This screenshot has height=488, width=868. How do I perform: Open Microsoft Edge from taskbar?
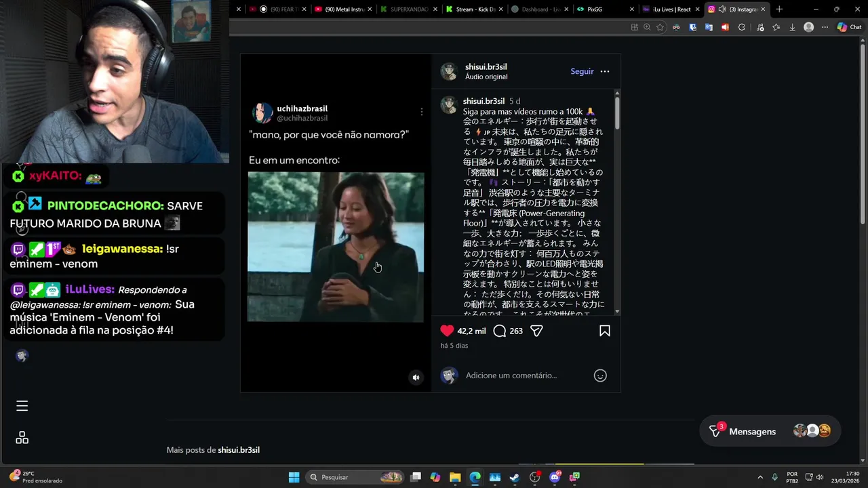click(x=475, y=477)
